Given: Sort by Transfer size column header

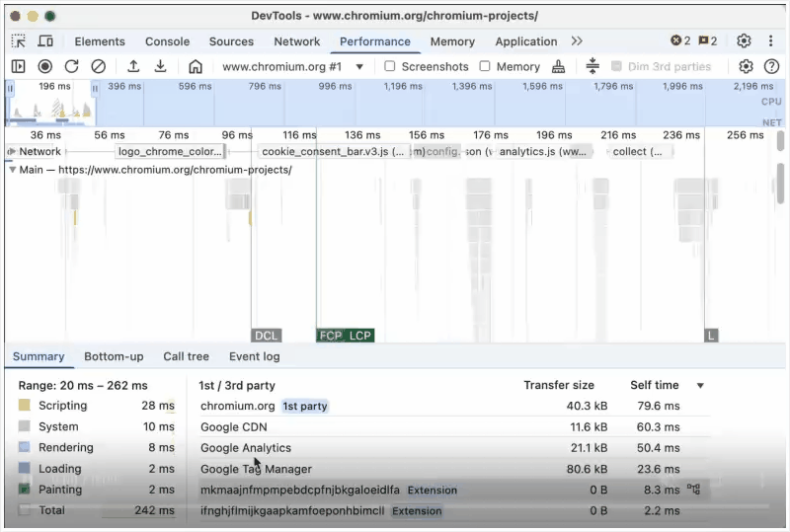Looking at the screenshot, I should pos(559,385).
